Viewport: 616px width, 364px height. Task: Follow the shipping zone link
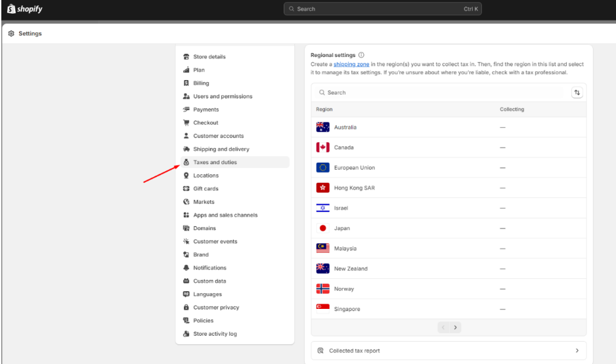tap(351, 64)
